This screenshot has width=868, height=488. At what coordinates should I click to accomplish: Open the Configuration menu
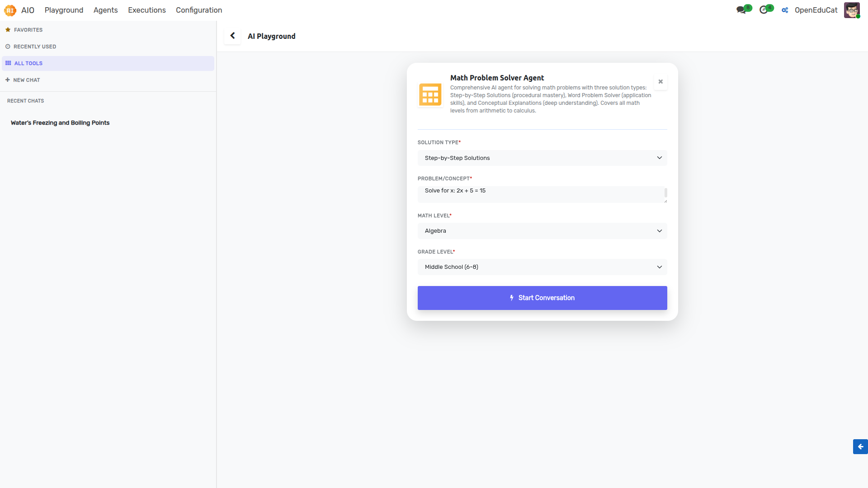[x=199, y=10]
